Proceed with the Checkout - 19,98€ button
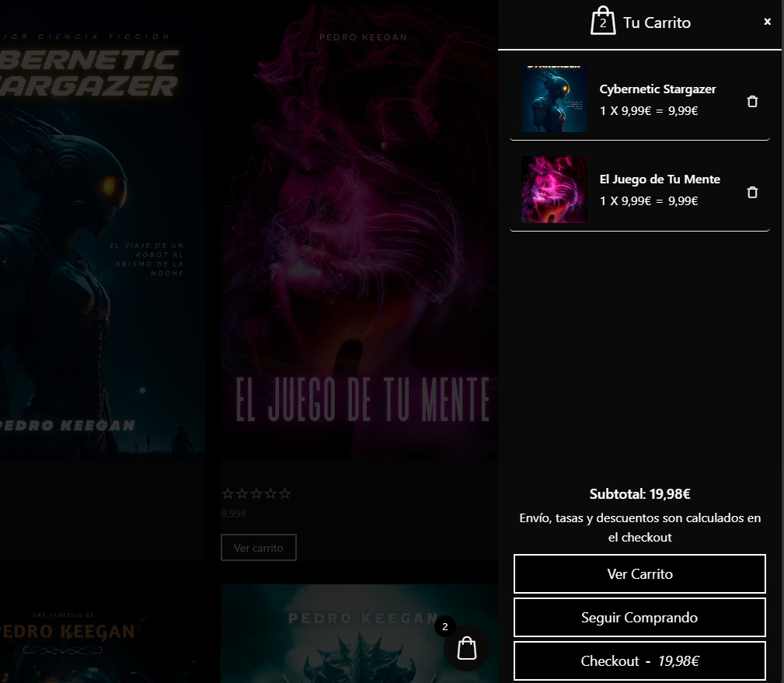 point(639,661)
